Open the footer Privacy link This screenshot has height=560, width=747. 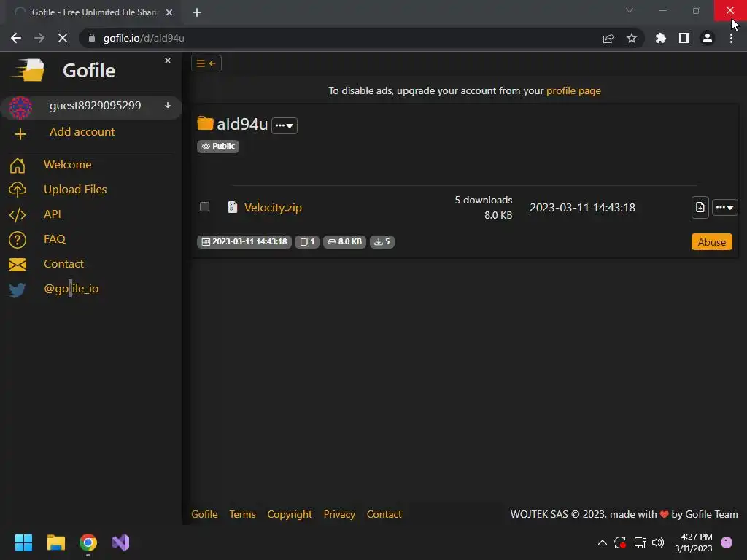pos(339,514)
